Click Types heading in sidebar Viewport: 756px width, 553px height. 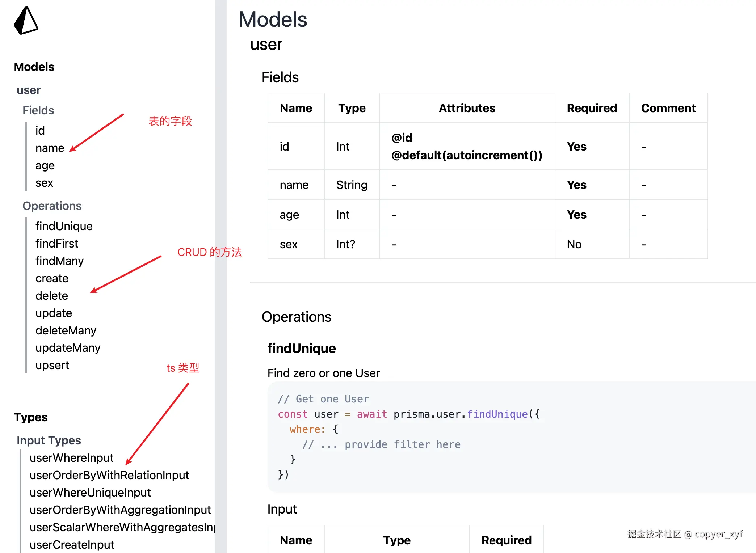[x=31, y=417]
